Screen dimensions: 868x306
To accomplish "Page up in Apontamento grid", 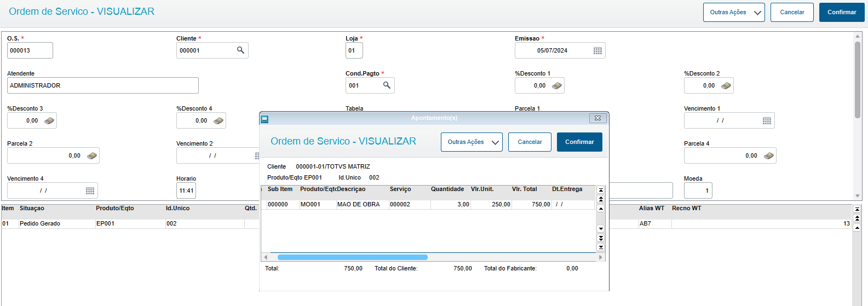I will point(601,199).
